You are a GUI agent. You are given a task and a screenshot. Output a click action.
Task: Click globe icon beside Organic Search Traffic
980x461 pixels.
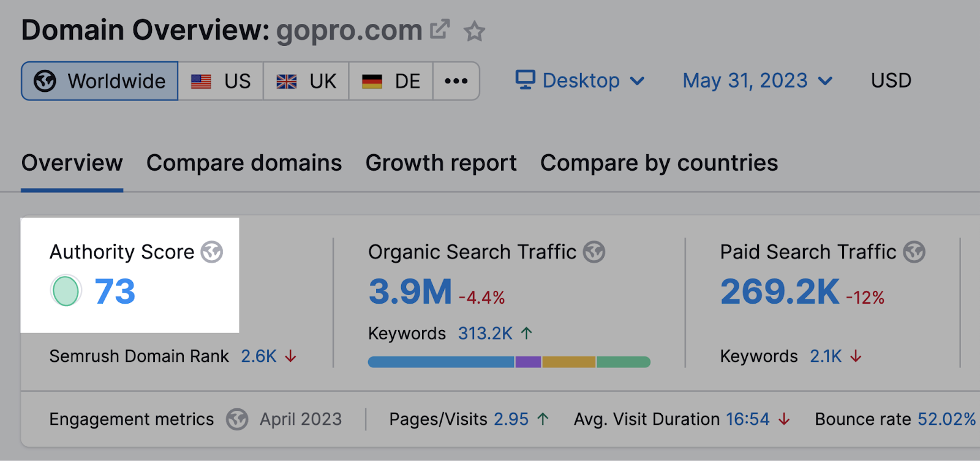coord(594,252)
